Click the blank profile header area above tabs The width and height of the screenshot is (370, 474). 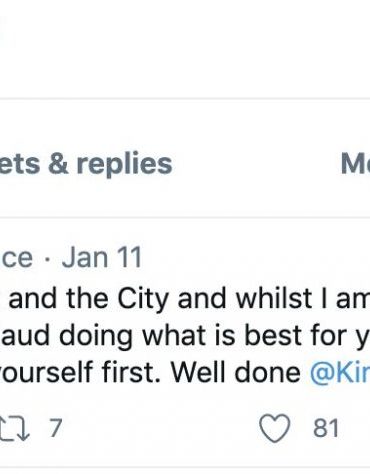185,49
